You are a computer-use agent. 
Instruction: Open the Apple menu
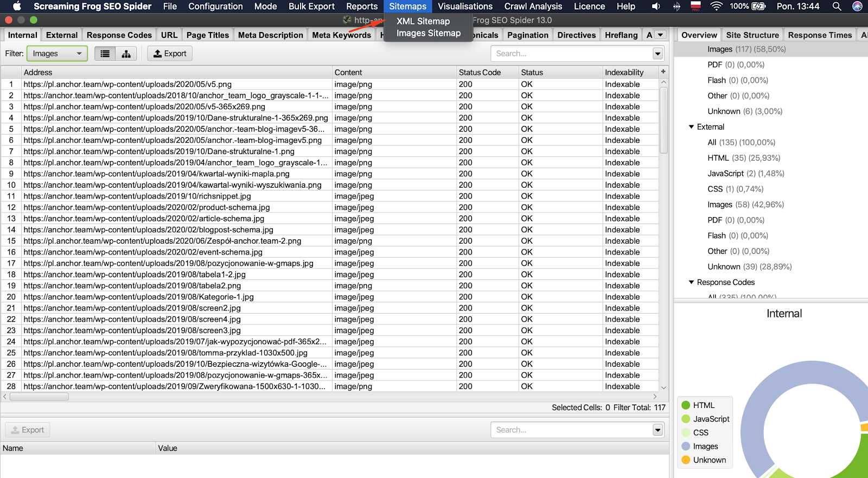pos(17,7)
